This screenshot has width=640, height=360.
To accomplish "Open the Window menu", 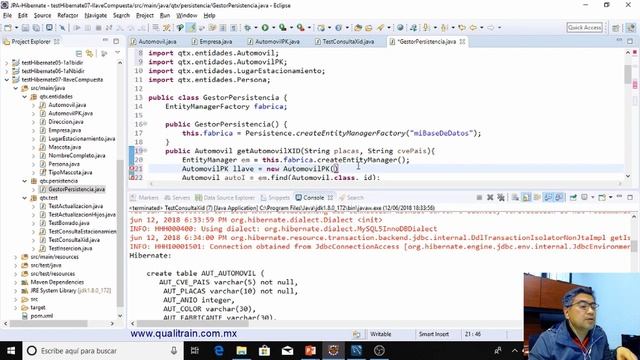I will (187, 16).
